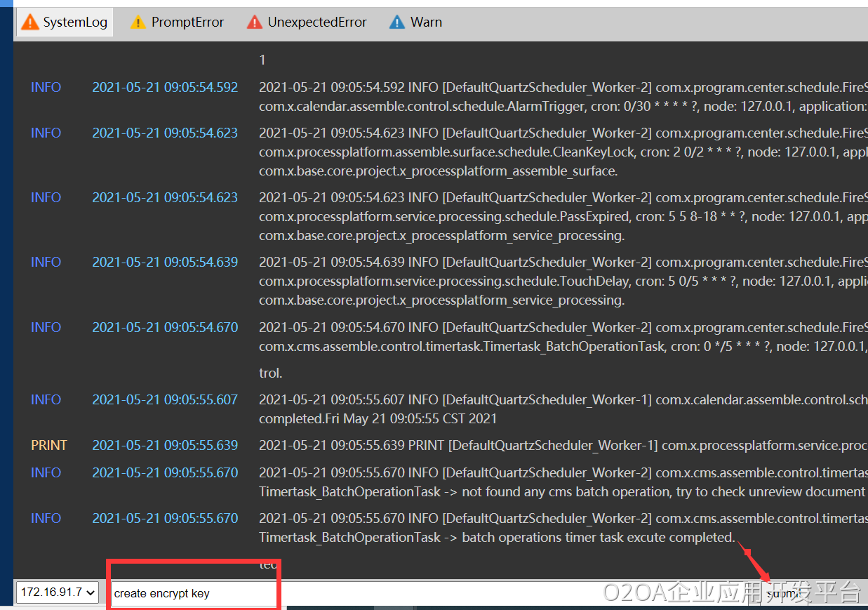This screenshot has height=610, width=868.
Task: Click the INFO label for 09:05:54.592 entry
Action: (46, 88)
